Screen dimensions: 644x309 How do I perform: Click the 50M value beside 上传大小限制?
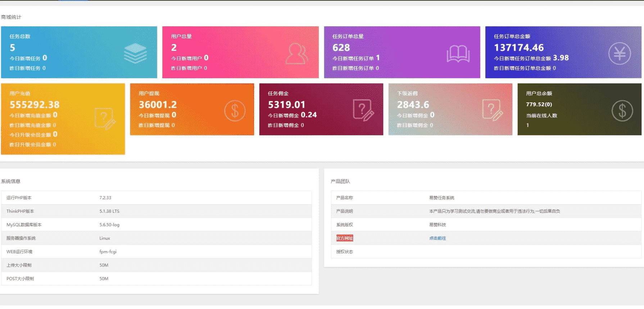[x=104, y=265]
